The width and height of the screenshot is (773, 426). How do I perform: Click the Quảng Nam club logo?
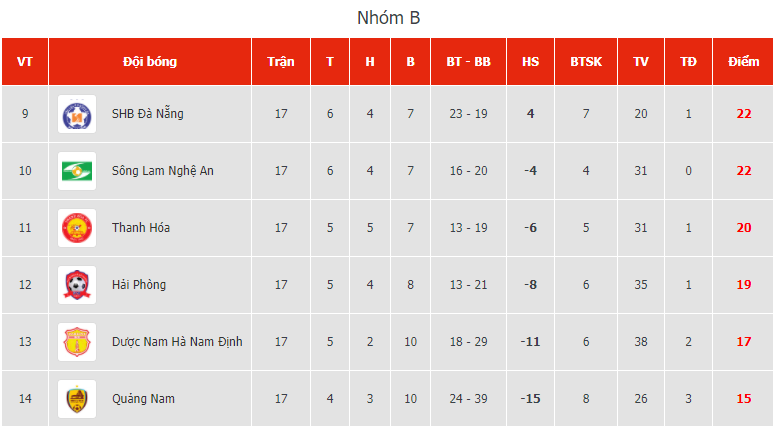click(x=77, y=399)
